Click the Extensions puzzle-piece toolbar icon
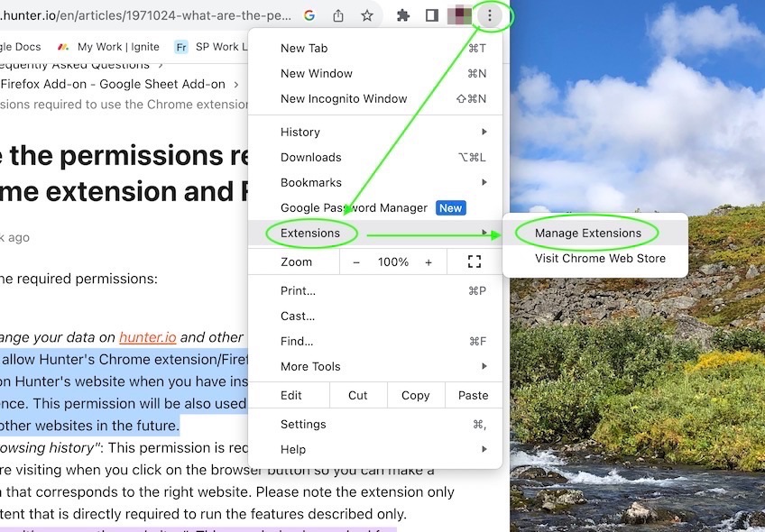Viewport: 765px width, 532px height. click(403, 15)
